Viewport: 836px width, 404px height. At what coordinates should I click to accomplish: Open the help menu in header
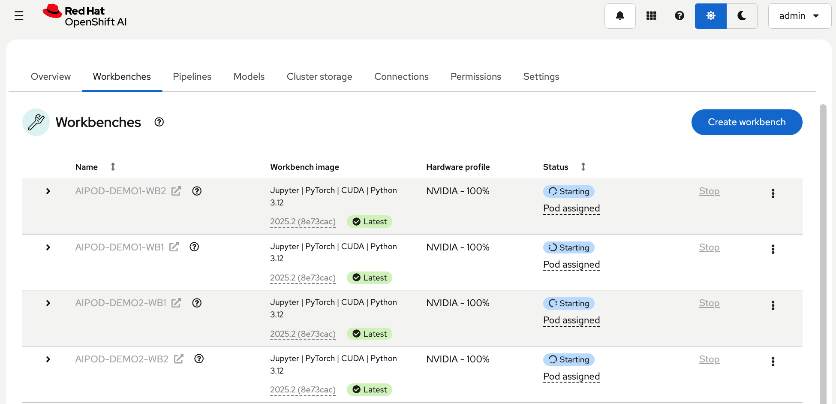pos(680,16)
